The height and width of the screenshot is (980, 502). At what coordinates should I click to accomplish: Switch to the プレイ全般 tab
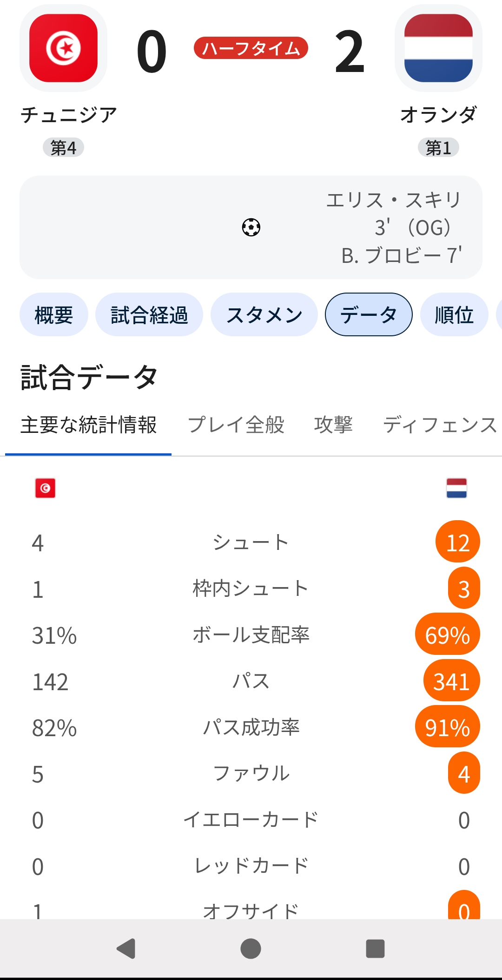(x=236, y=425)
